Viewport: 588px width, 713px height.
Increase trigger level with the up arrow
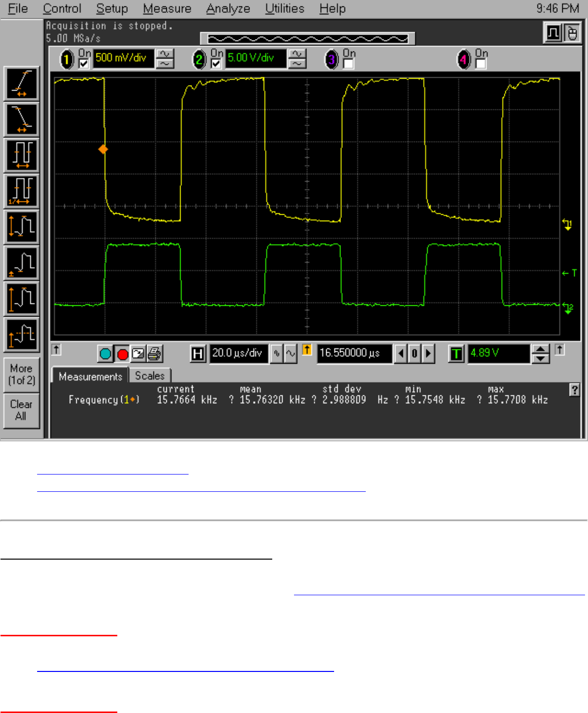point(540,349)
